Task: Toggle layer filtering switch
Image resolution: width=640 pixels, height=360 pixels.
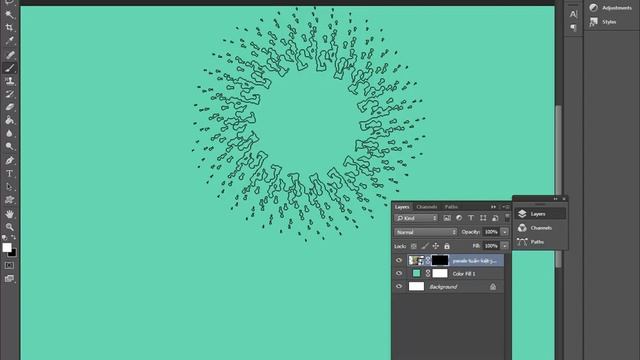Action: (507, 218)
